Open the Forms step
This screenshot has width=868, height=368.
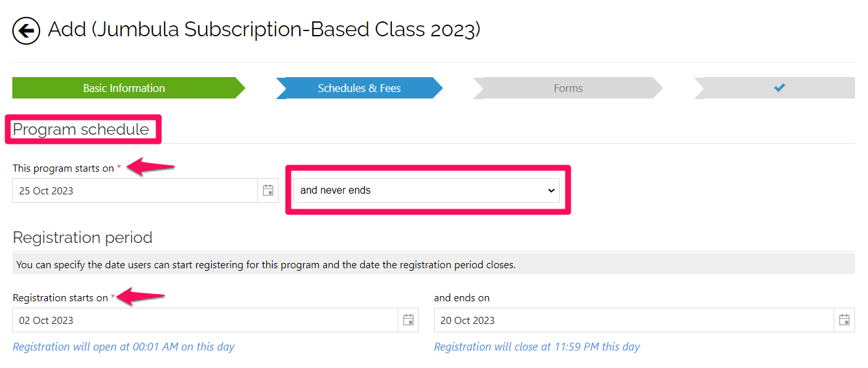568,88
